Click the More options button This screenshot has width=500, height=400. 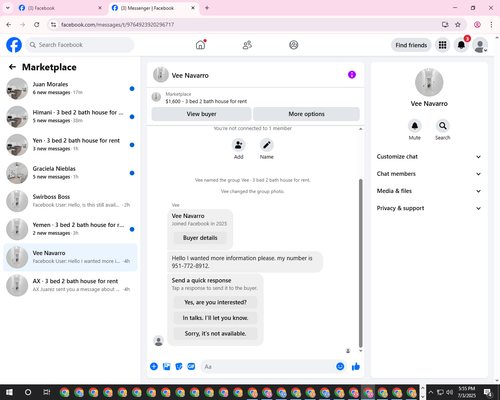[306, 114]
